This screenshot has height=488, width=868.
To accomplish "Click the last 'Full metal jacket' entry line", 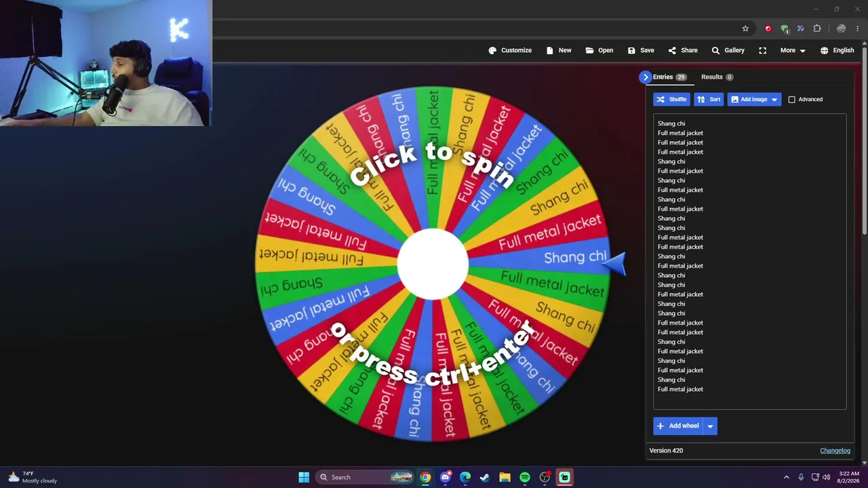I will click(x=680, y=389).
